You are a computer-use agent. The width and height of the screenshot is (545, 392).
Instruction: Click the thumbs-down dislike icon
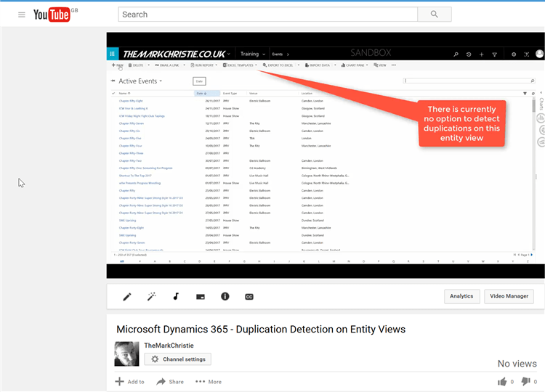(525, 382)
